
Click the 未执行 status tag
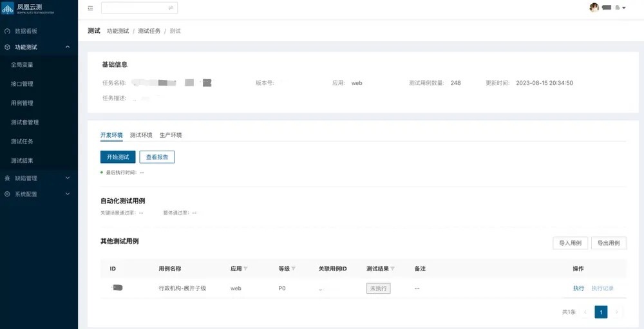coord(378,288)
